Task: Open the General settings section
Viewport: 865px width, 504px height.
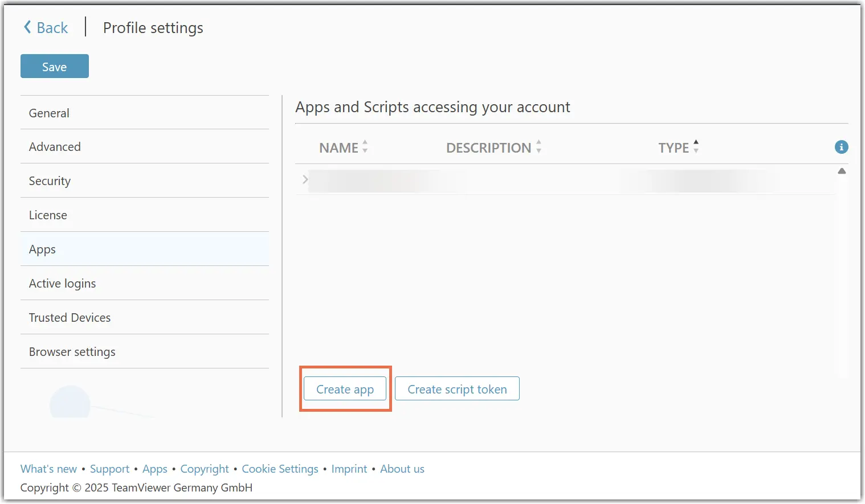Action: tap(145, 113)
